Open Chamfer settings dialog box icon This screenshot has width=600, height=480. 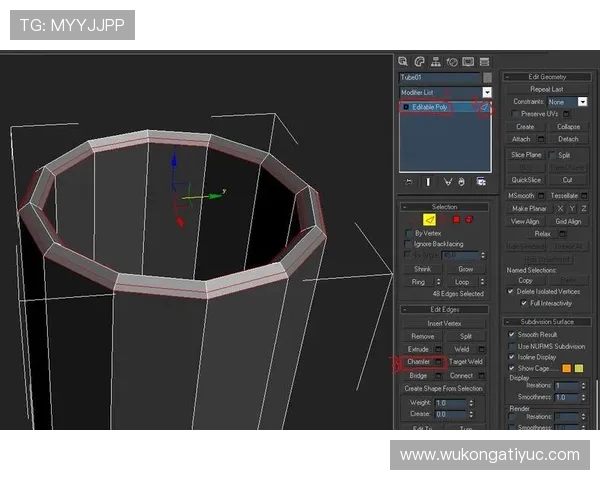point(439,361)
